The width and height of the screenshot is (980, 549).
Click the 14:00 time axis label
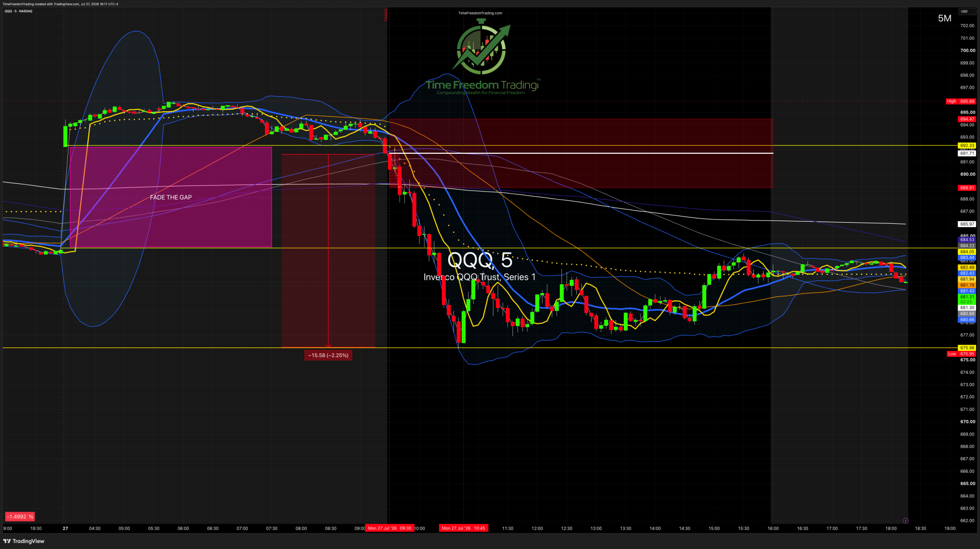point(655,529)
